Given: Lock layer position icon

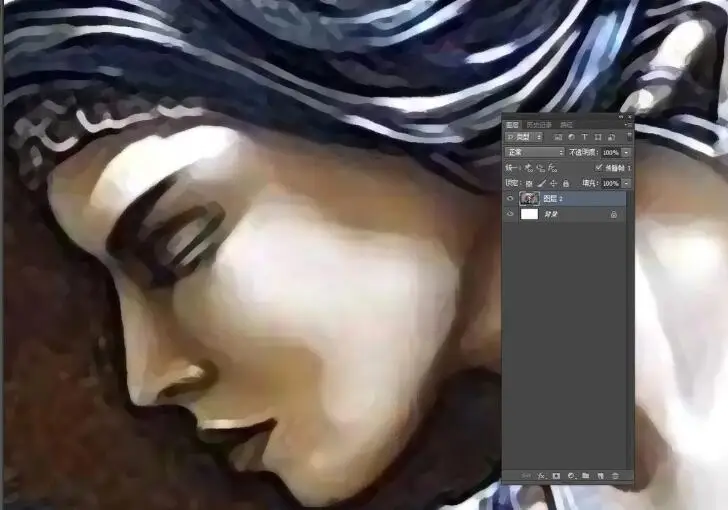Looking at the screenshot, I should 553,183.
